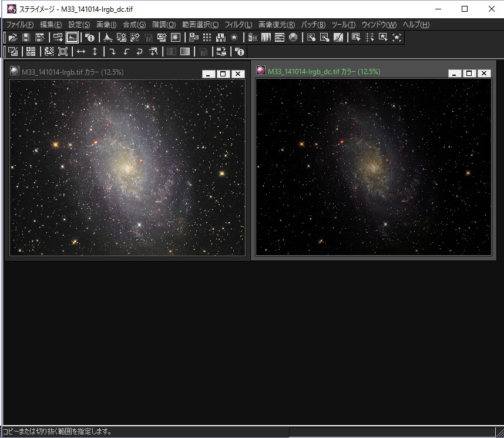Viewport: 504px width, 438px height.
Task: Click the star icon in toolbar
Action: pos(234,37)
